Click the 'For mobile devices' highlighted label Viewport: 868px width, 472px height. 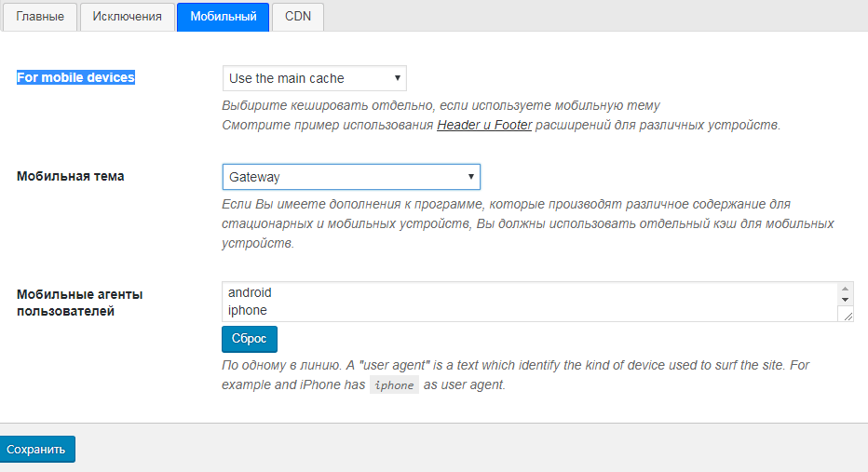(x=75, y=77)
